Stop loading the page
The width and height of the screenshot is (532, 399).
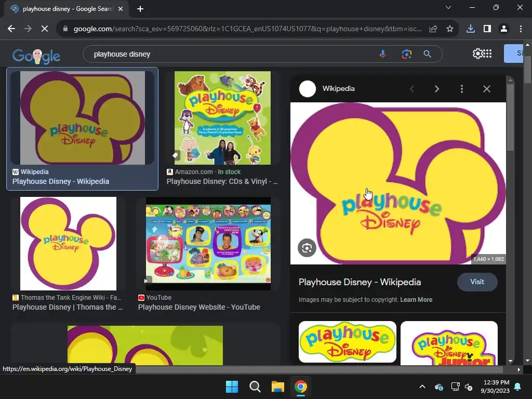coord(45,29)
